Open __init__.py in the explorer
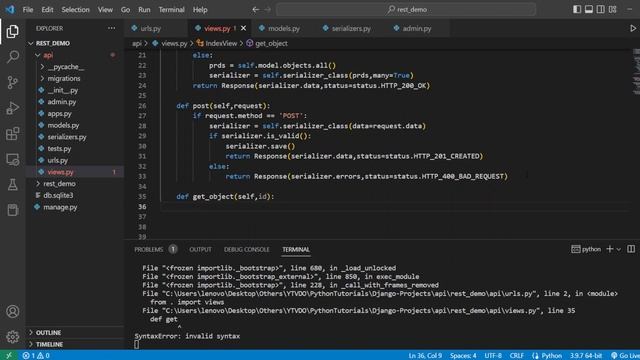640x360 pixels. coord(75,90)
